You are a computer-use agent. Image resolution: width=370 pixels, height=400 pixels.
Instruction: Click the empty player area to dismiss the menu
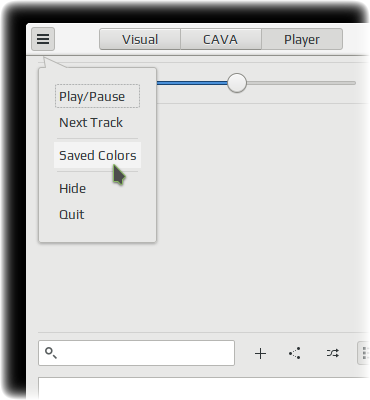(260, 217)
